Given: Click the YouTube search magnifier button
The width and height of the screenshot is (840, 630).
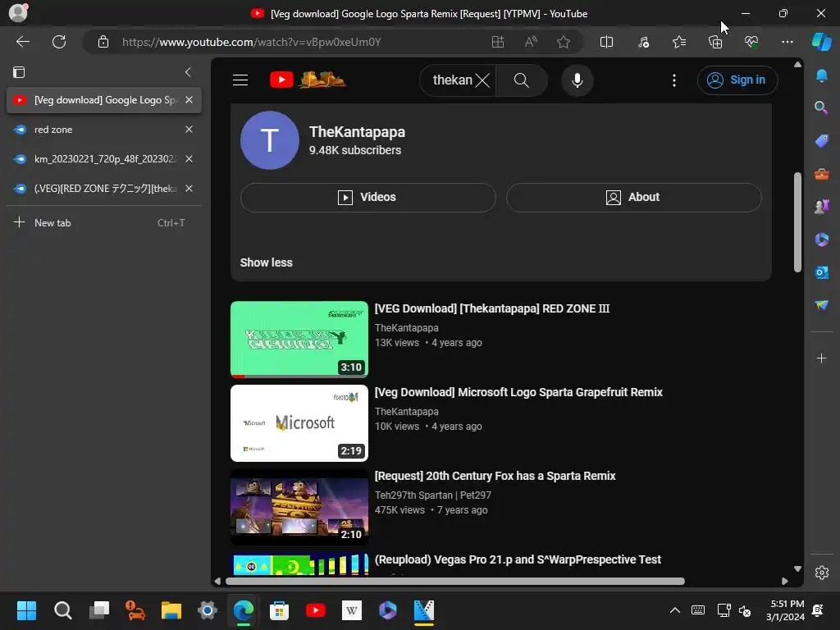Looking at the screenshot, I should click(x=521, y=80).
